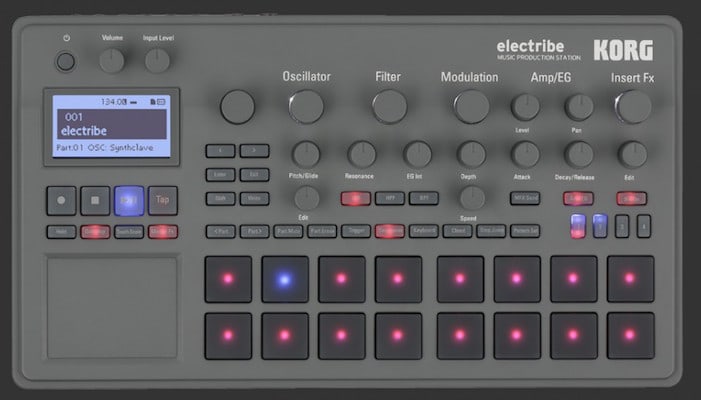Click the Write button
Viewport: 701px width, 400px height.
coord(254,198)
